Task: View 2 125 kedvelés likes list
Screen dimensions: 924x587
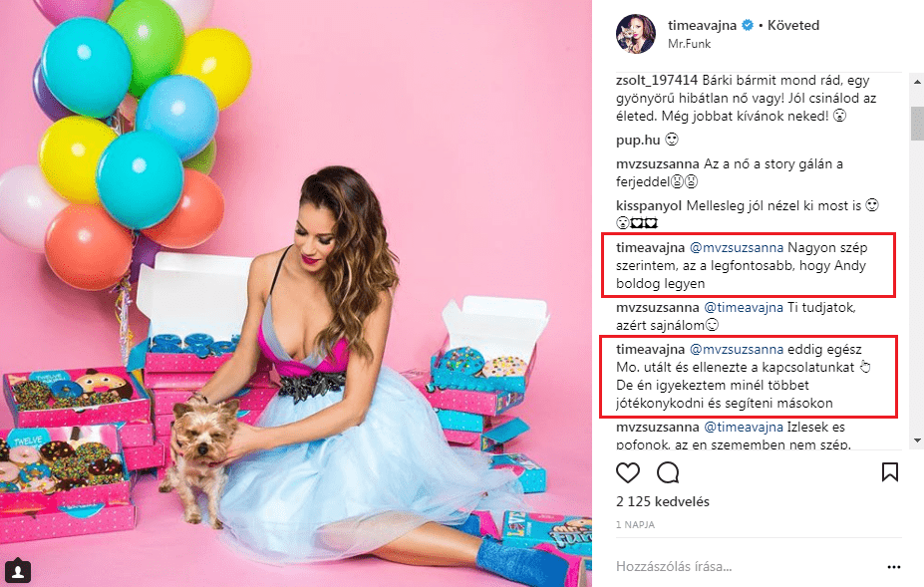Action: (663, 501)
